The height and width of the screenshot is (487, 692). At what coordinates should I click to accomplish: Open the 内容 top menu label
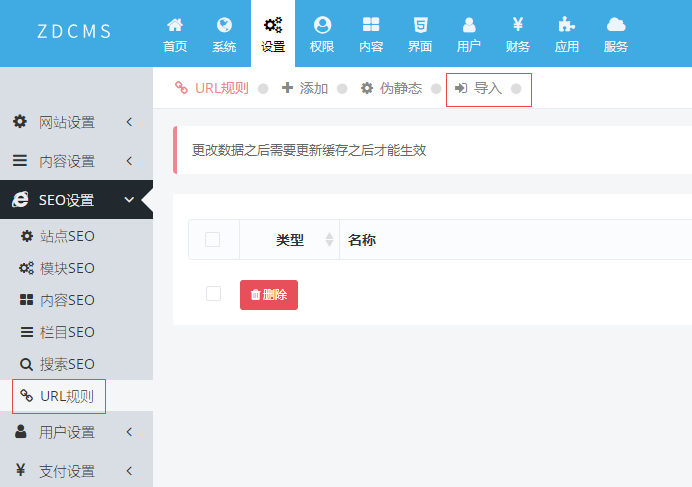coord(371,46)
